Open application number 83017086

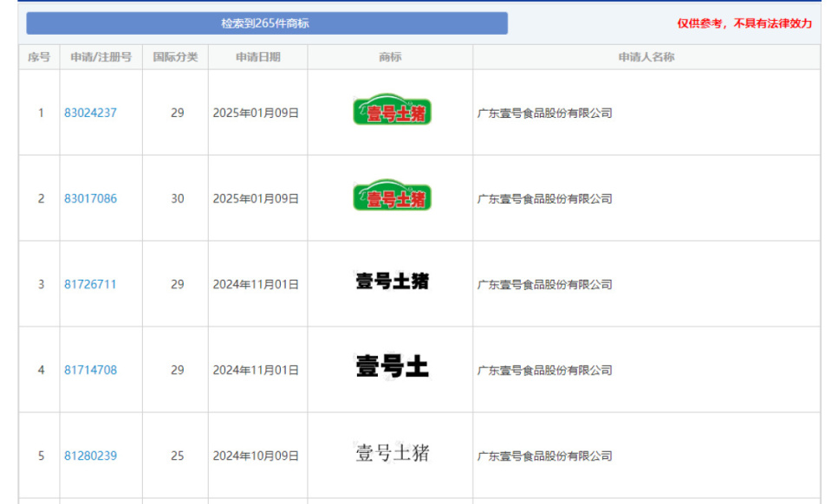pos(90,198)
